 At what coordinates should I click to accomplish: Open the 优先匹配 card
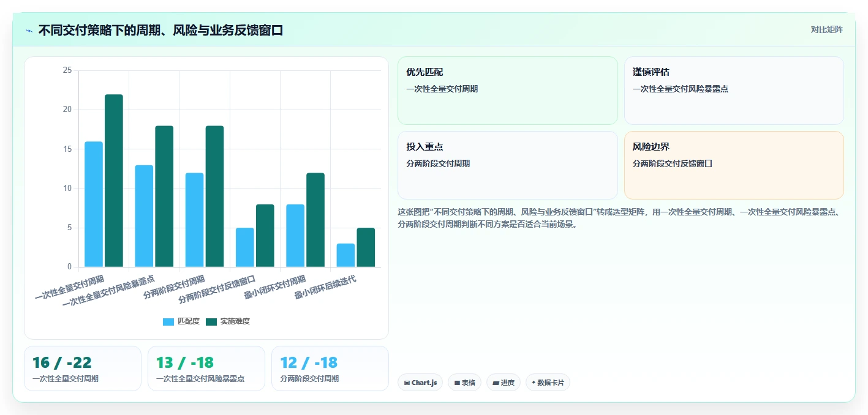[508, 91]
